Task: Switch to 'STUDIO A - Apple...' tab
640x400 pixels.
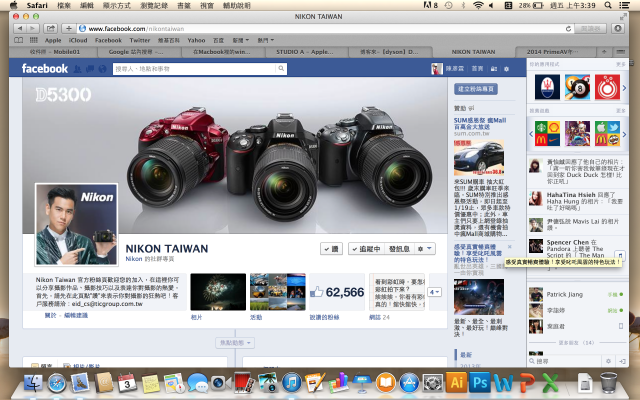Action: [x=304, y=52]
